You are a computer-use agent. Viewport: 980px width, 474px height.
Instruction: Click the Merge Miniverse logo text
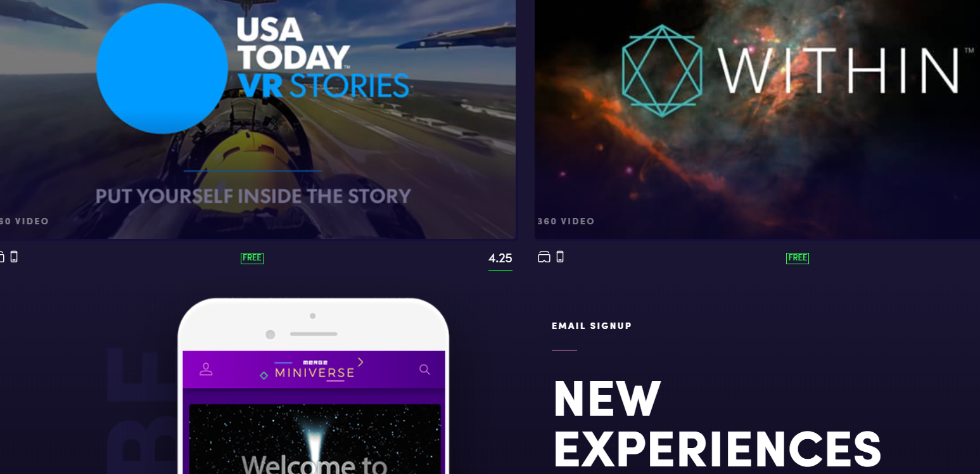tap(314, 370)
